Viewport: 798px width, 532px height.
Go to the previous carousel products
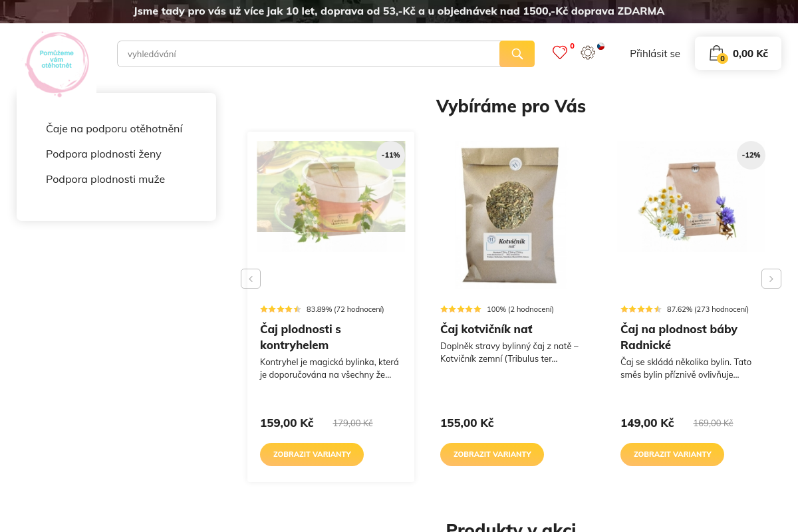(x=251, y=279)
